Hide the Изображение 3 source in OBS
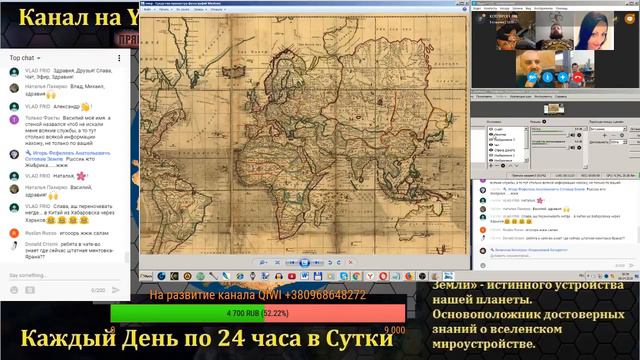The image size is (640, 360). (491, 140)
